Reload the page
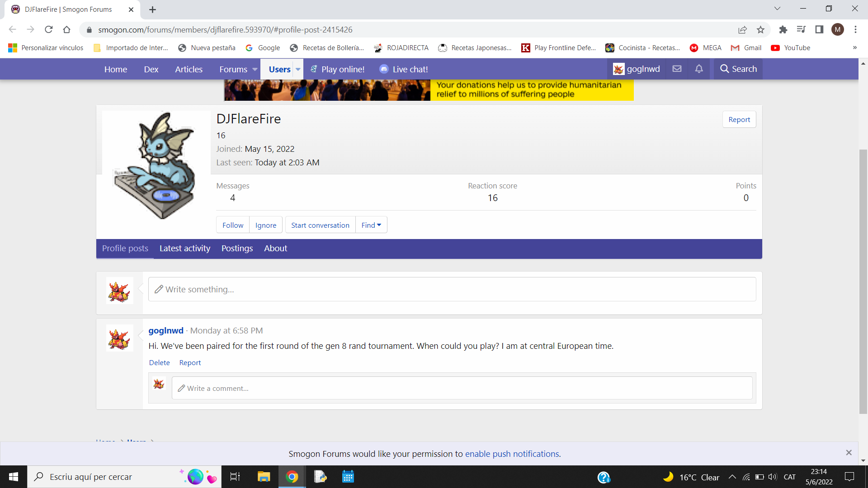868x488 pixels. point(49,30)
